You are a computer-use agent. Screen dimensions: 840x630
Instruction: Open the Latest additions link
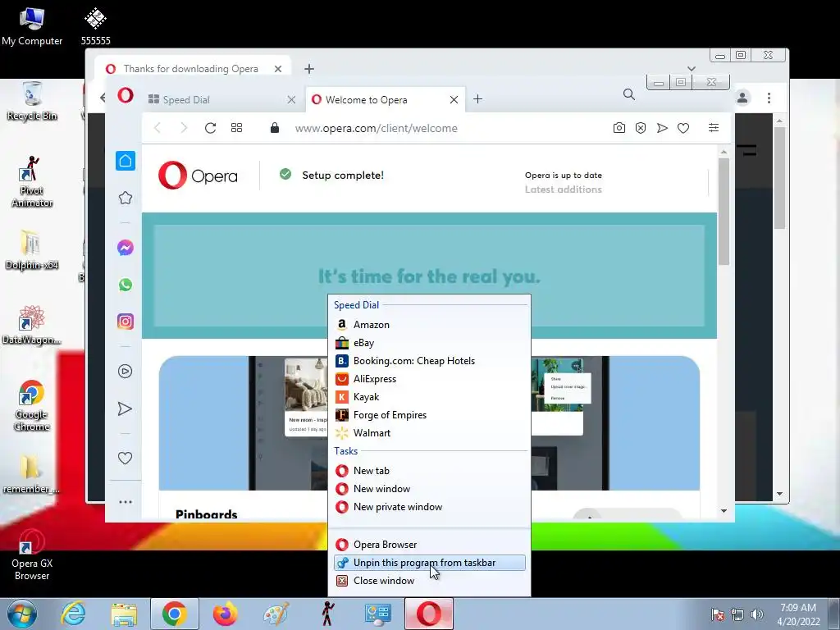click(x=563, y=189)
